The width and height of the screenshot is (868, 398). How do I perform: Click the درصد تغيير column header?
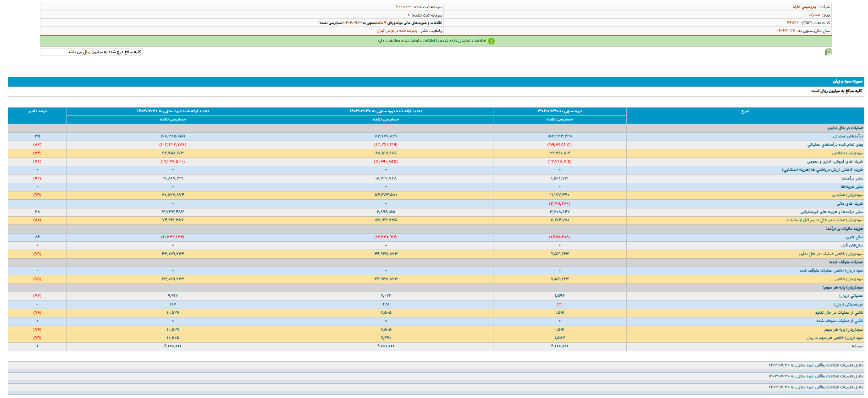37,111
